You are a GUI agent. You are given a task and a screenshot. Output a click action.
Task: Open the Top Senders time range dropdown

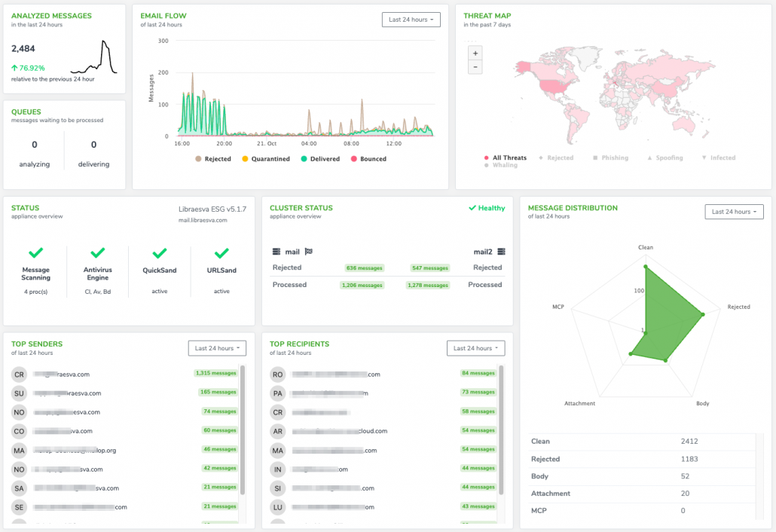(x=217, y=347)
